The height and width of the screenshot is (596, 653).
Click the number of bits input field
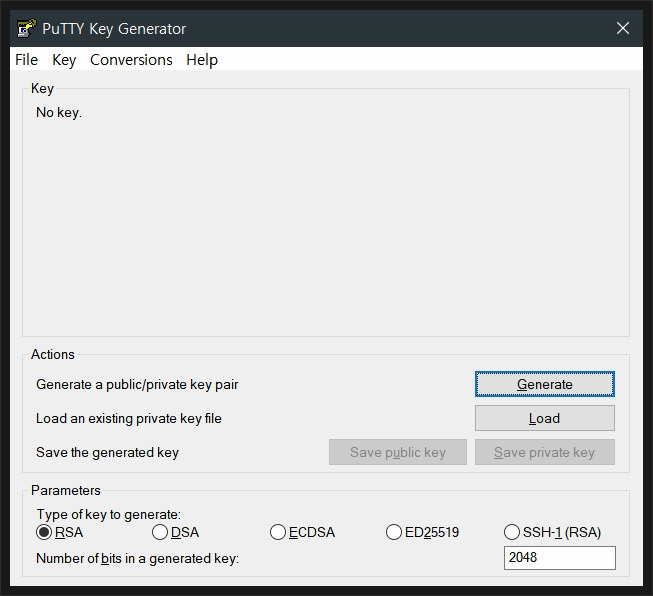tap(559, 558)
